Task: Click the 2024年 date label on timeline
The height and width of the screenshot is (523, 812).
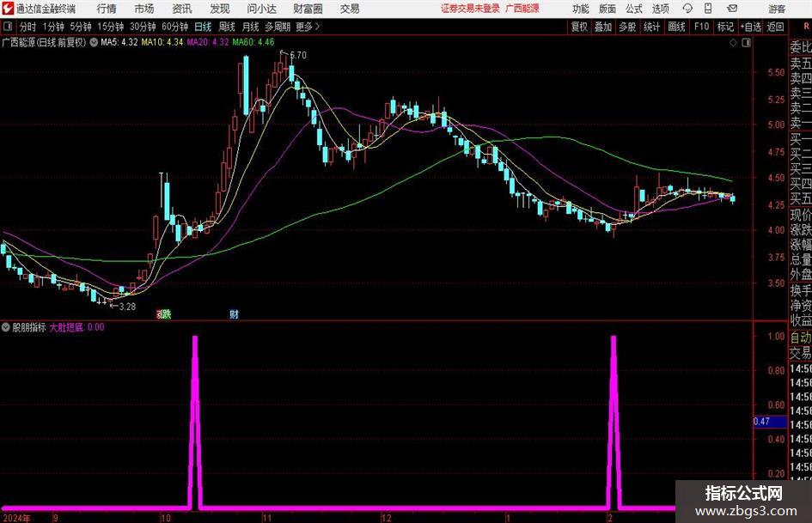Action: [x=16, y=519]
